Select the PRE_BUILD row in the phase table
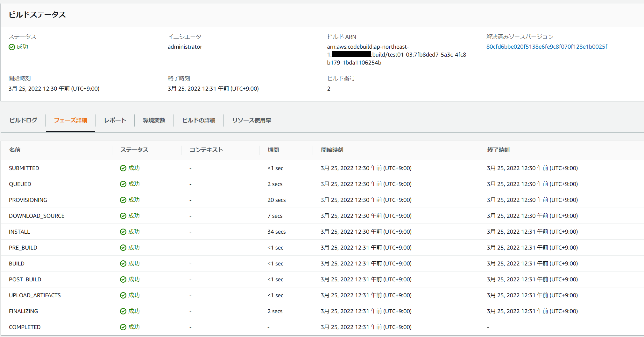644x337 pixels. pos(23,247)
